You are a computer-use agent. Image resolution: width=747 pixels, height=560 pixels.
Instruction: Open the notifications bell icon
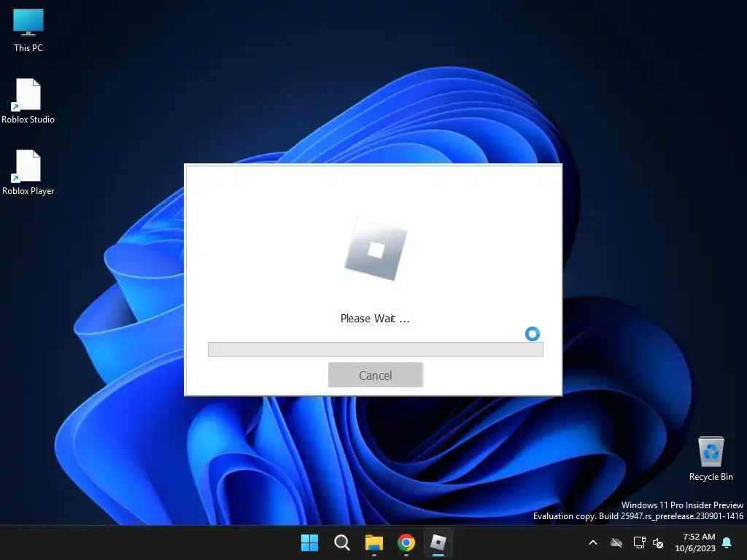[727, 542]
